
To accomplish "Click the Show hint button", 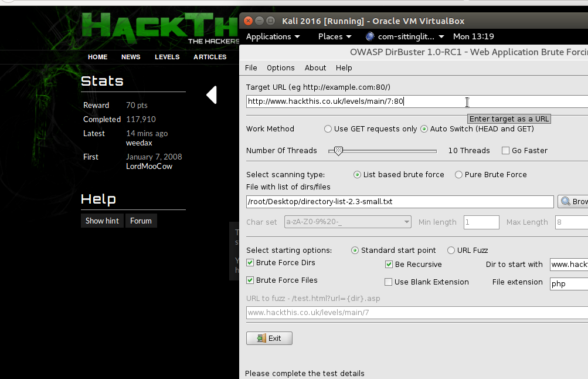I will pyautogui.click(x=102, y=221).
